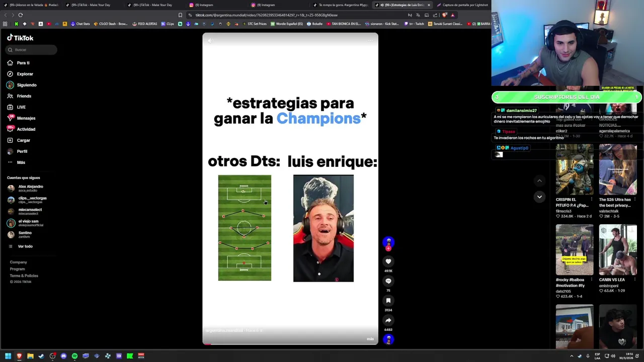
Task: Reload the page in the browser
Action: [21, 15]
